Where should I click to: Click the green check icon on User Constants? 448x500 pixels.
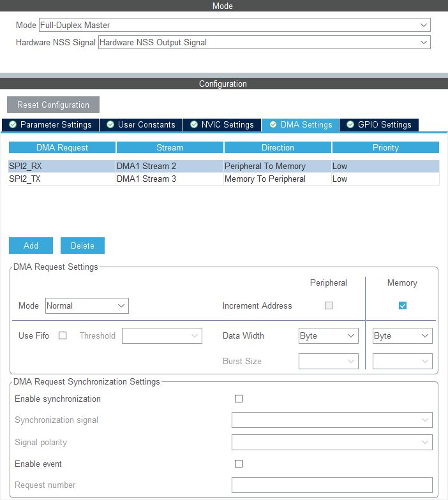(110, 124)
